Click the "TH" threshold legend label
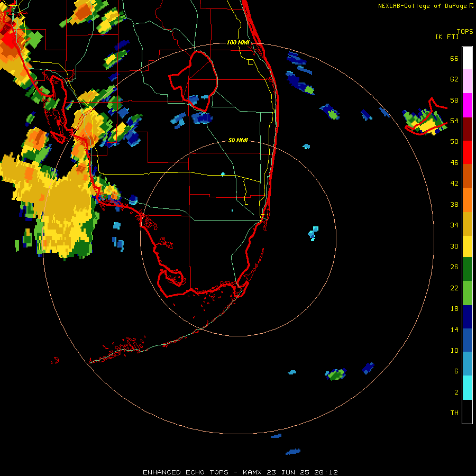Image resolution: width=476 pixels, height=476 pixels. click(x=454, y=413)
